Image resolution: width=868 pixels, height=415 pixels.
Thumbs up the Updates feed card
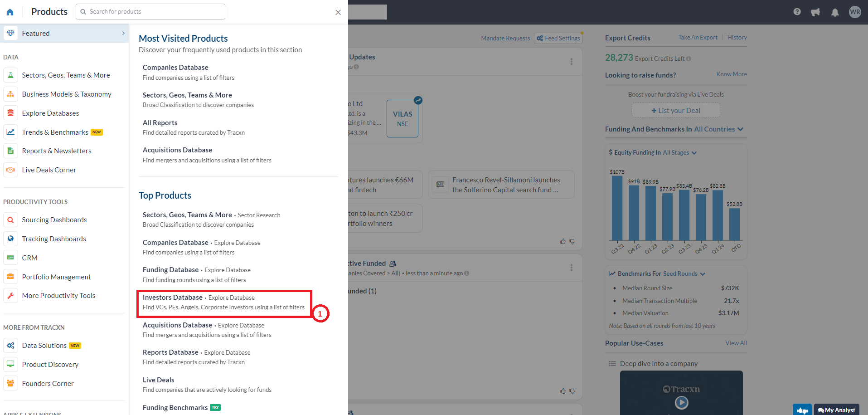[563, 241]
